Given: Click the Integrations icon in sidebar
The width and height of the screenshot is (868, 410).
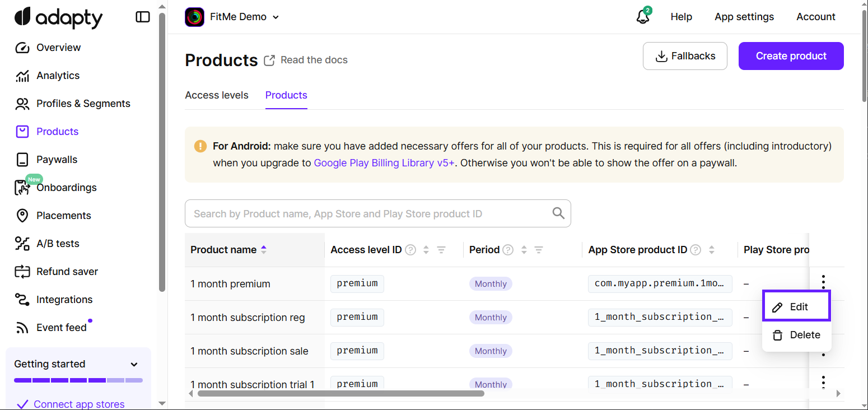Looking at the screenshot, I should pos(22,300).
